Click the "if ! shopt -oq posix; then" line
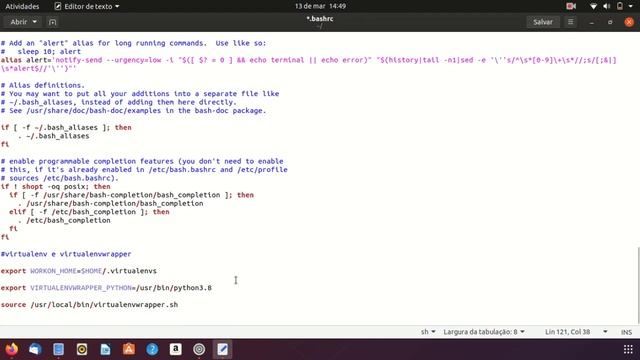 56,187
